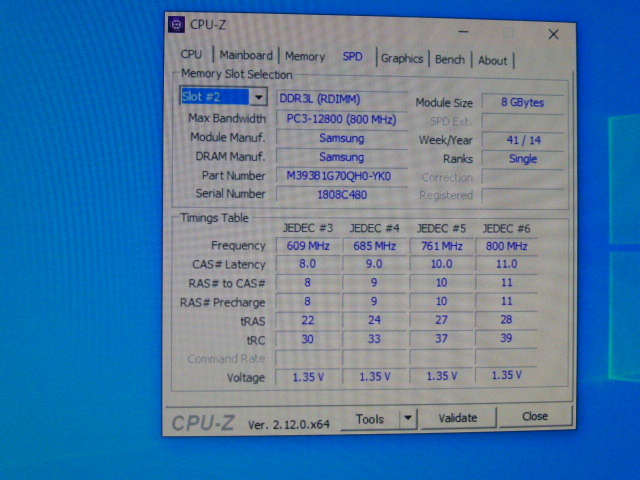Click tRC value 37

[x=441, y=338]
